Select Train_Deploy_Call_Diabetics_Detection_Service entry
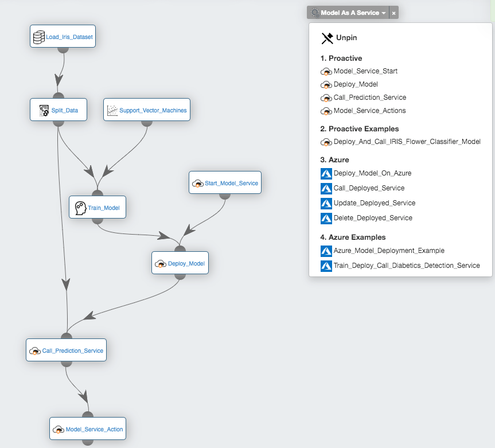Screen dimensions: 495x448 point(407,266)
